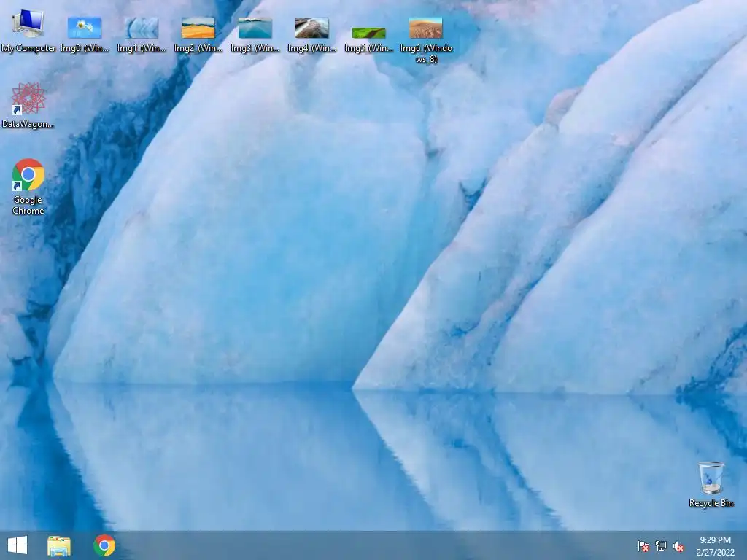747x560 pixels.
Task: Click the muted volume tray icon
Action: (x=678, y=546)
